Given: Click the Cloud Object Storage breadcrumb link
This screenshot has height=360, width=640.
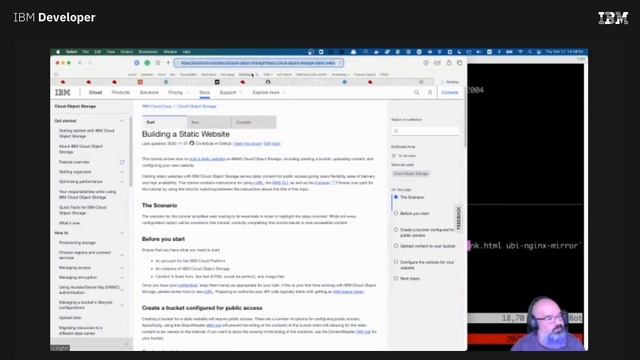Looking at the screenshot, I should click(197, 106).
